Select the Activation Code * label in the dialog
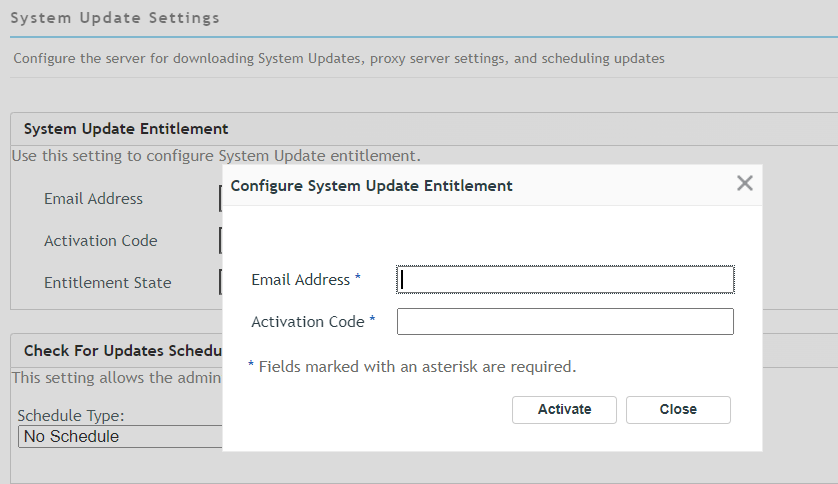This screenshot has height=484, width=838. pos(313,322)
